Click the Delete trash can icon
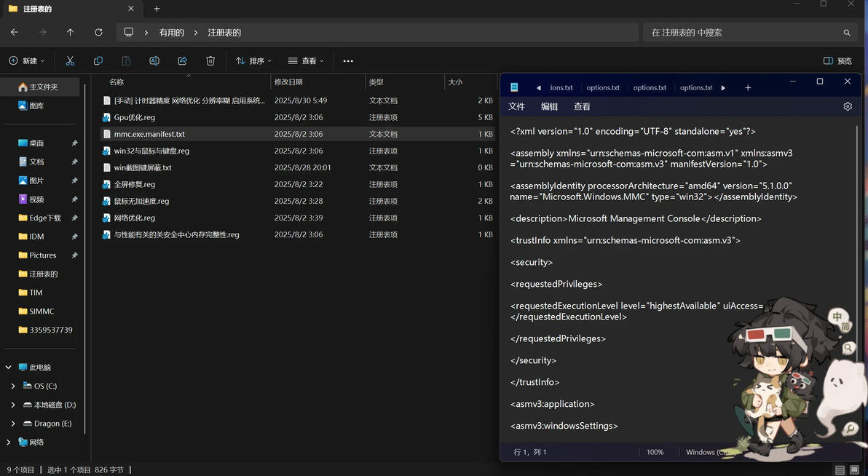Viewport: 868px width, 476px height. tap(210, 61)
